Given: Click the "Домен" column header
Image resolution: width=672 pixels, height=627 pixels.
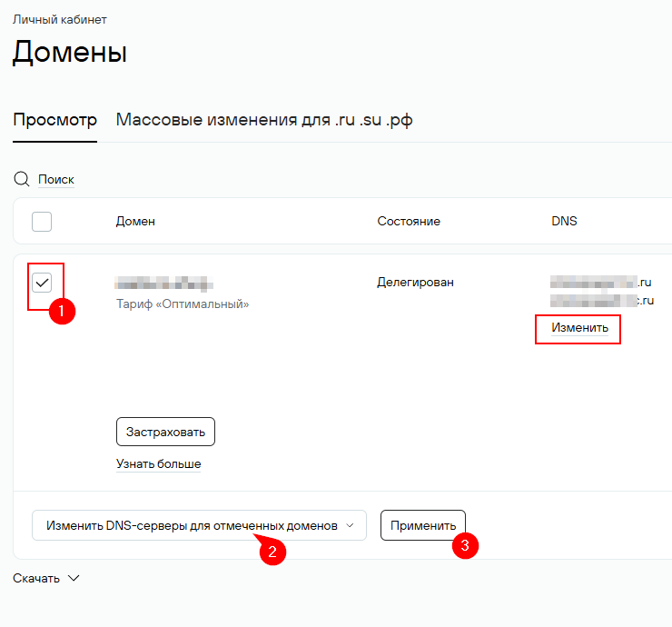Looking at the screenshot, I should click(x=135, y=221).
